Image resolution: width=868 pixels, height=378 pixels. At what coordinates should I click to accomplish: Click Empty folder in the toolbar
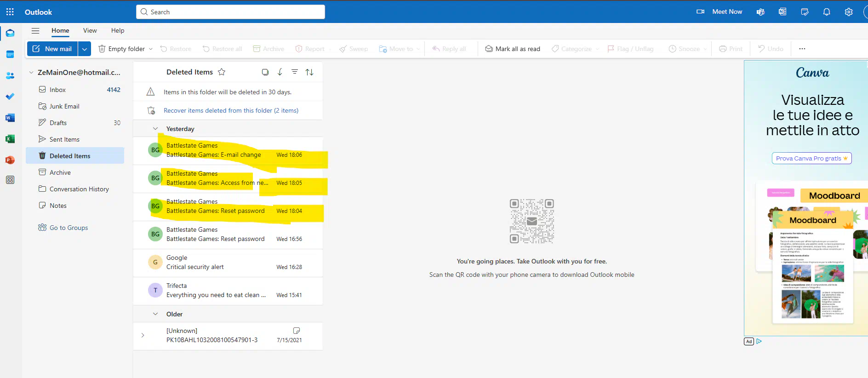click(121, 49)
